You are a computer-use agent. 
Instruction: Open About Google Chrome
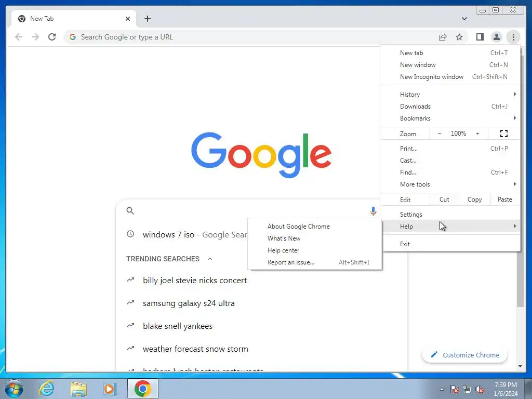(315, 227)
